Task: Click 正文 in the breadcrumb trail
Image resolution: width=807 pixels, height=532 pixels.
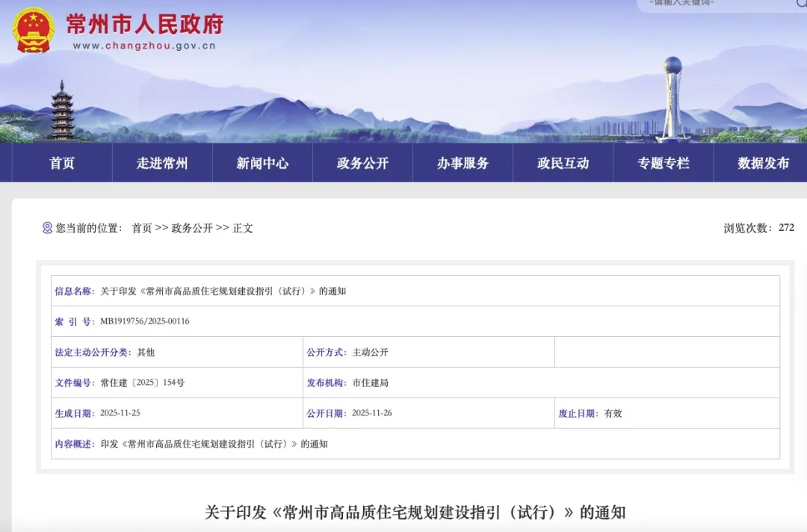Action: pyautogui.click(x=243, y=229)
